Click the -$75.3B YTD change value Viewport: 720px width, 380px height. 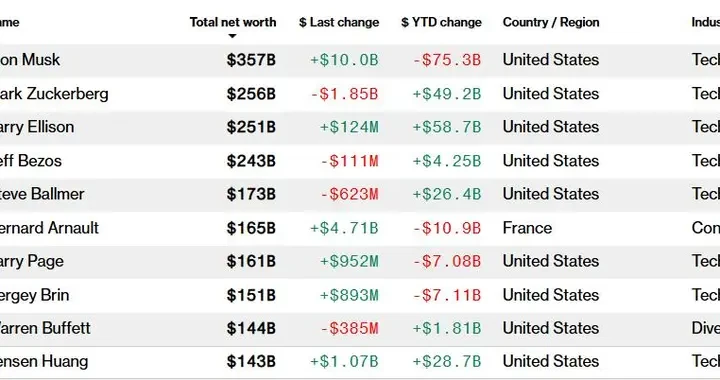click(x=447, y=60)
